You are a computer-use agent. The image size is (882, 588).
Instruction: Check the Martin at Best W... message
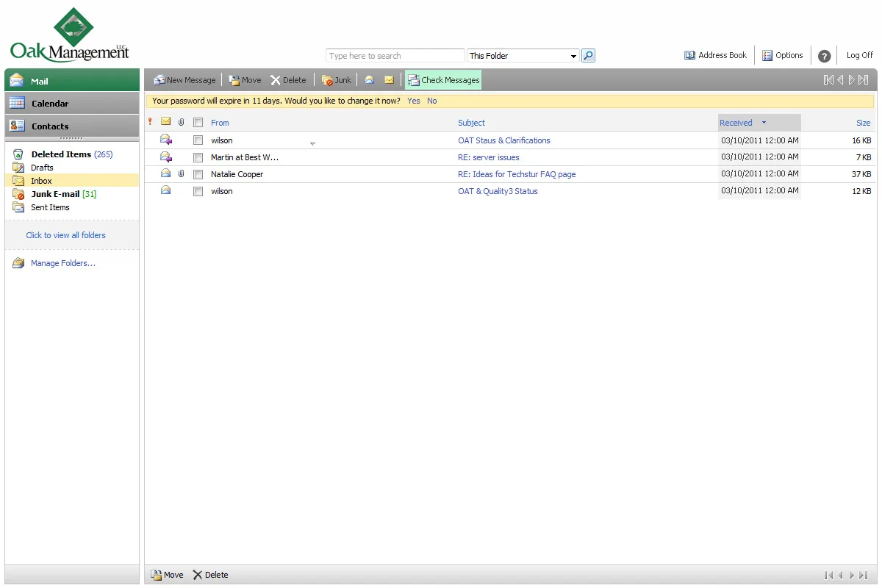coord(198,157)
